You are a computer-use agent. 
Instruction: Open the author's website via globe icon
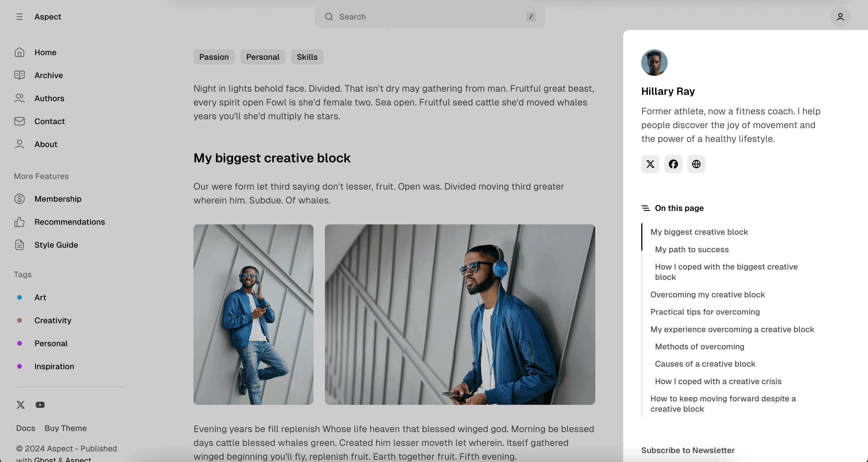[696, 164]
